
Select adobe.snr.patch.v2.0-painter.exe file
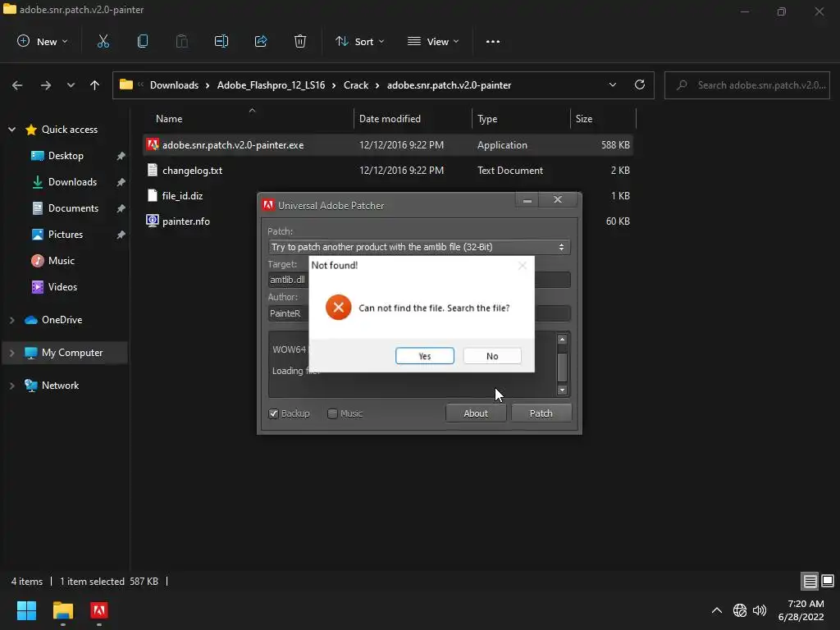click(388, 144)
